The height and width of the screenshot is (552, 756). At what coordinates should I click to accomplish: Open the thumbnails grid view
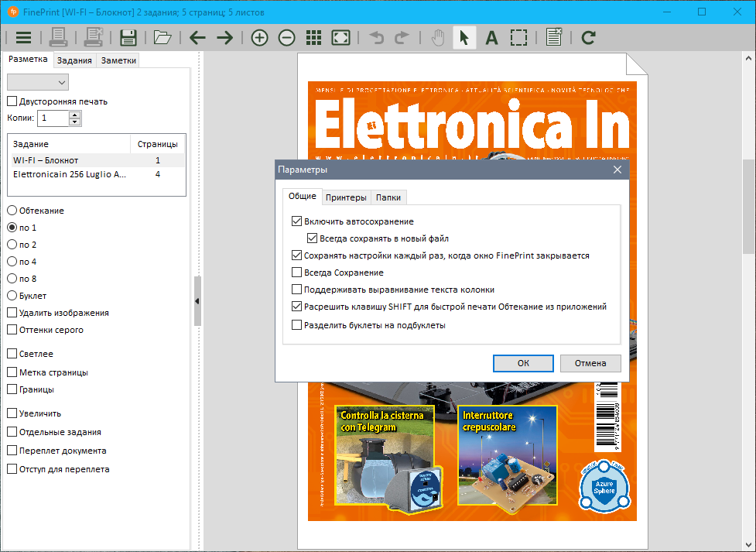point(313,37)
